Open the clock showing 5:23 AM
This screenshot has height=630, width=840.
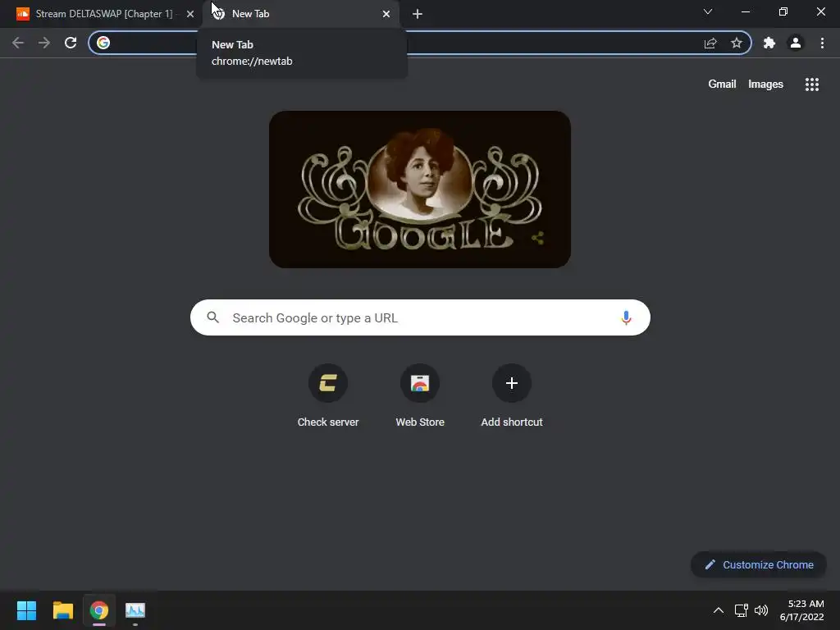coord(802,610)
